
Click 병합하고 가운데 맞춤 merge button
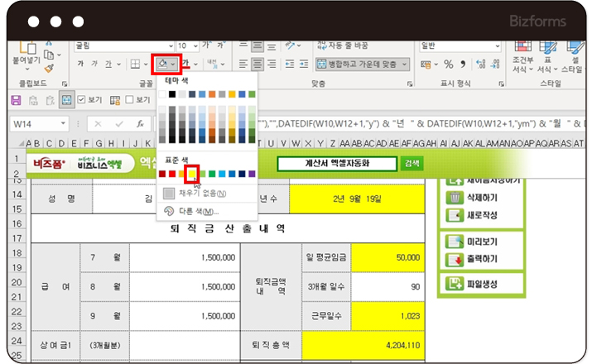click(x=357, y=65)
